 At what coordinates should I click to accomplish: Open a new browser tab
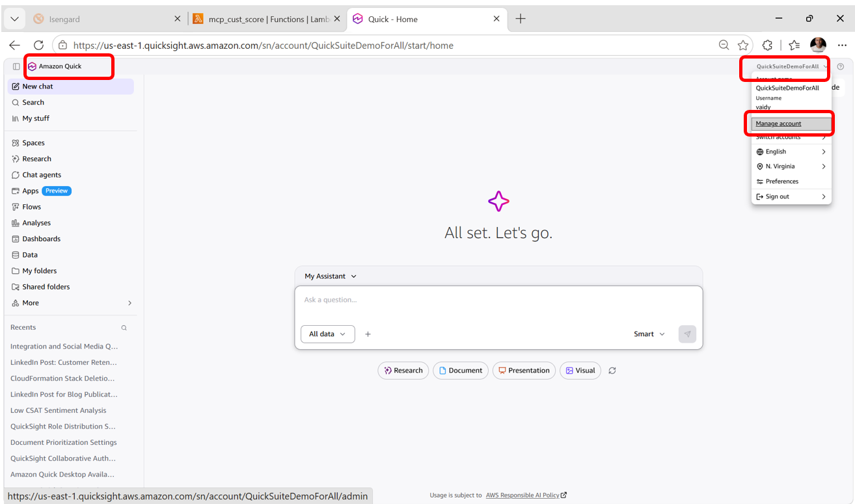click(521, 19)
